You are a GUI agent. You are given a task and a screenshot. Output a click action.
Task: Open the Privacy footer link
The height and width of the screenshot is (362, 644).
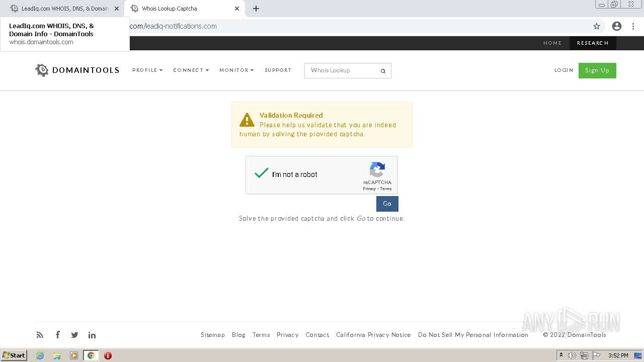[287, 335]
